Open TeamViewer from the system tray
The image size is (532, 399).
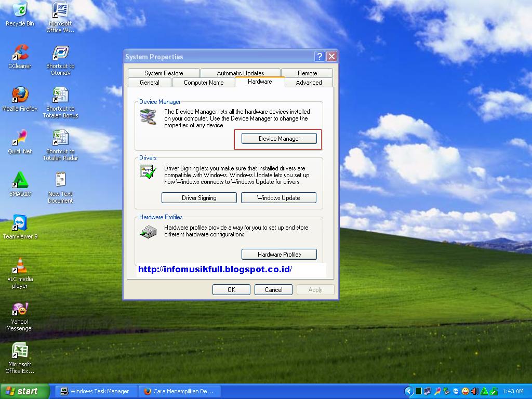click(456, 391)
